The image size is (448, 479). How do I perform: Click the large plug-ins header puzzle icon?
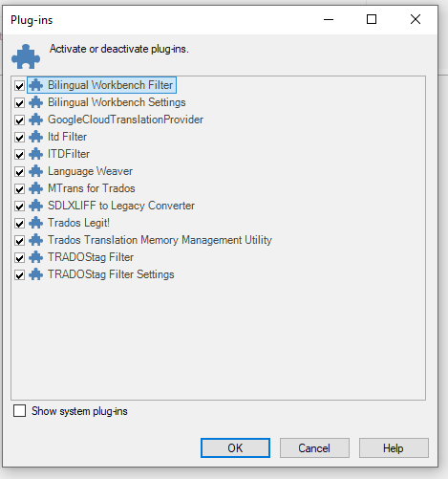click(x=26, y=56)
